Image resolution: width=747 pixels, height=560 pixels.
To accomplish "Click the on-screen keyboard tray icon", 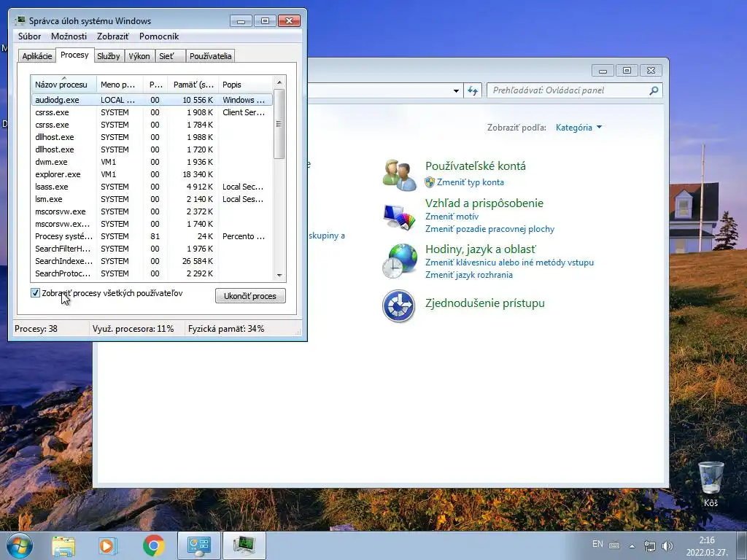I will 614,545.
